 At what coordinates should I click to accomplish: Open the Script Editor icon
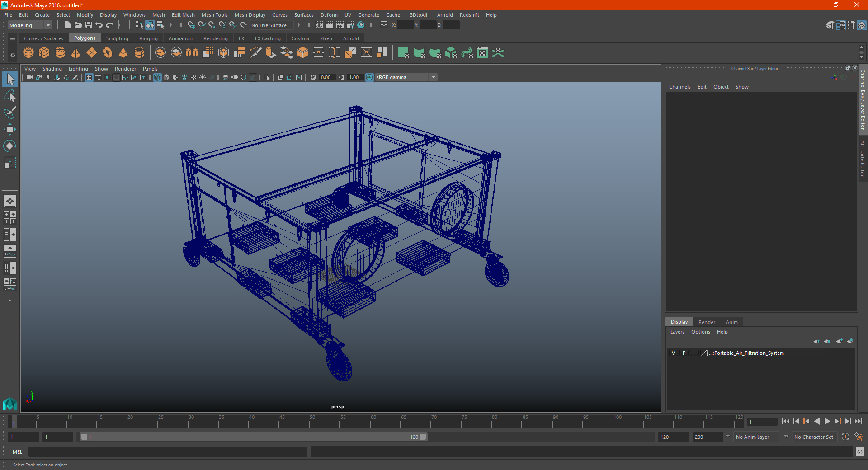[x=860, y=451]
